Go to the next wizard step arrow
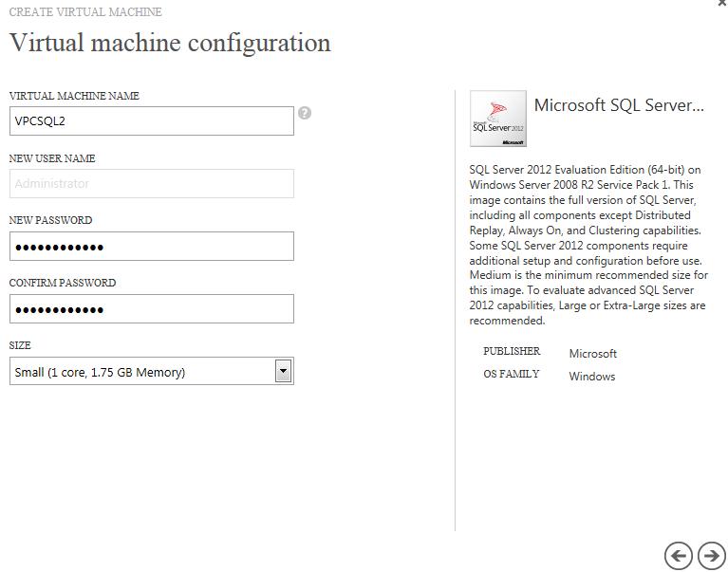Image resolution: width=728 pixels, height=572 pixels. tap(711, 555)
